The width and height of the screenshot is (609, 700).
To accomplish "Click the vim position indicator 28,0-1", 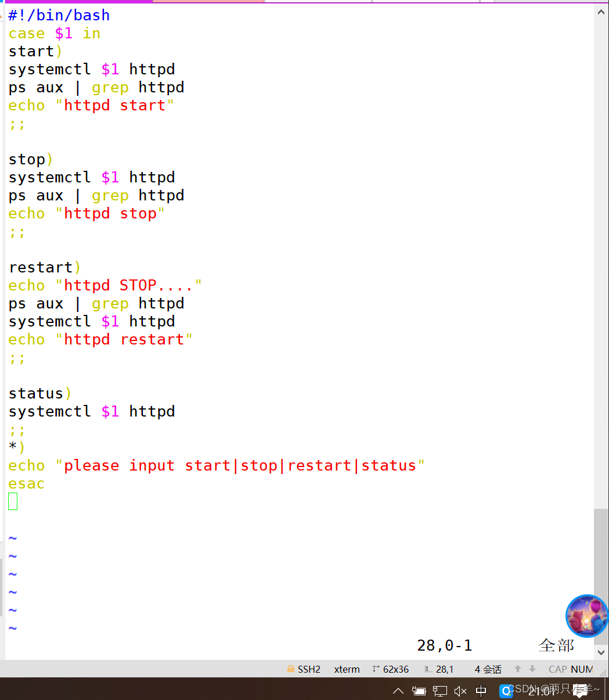I will tap(445, 645).
